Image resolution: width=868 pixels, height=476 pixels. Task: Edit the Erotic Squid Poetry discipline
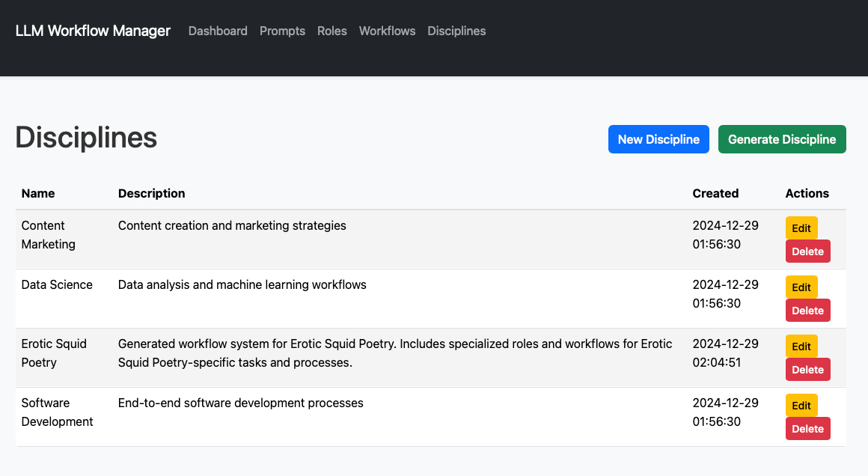coord(801,346)
